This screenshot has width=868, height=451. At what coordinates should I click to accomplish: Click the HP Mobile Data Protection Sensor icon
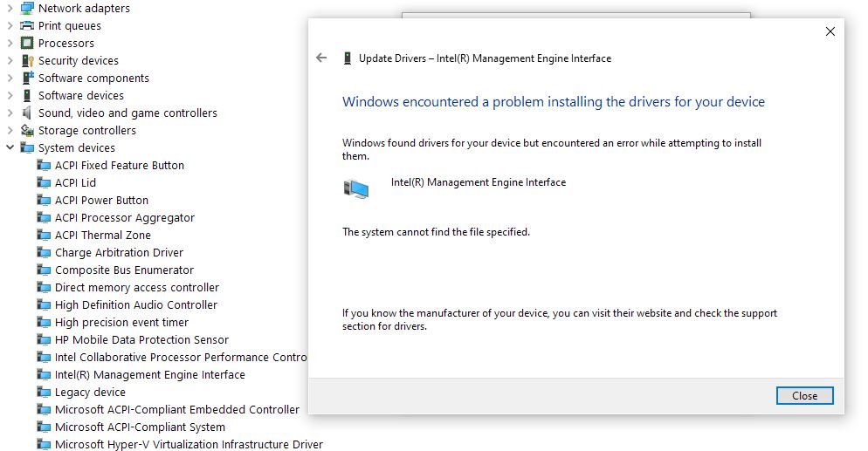44,340
